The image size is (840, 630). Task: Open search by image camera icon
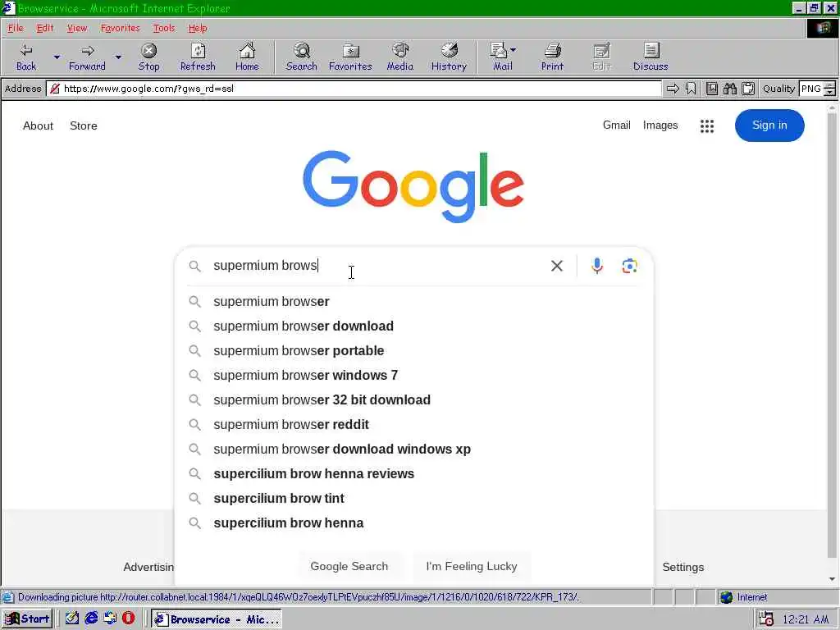pos(629,266)
